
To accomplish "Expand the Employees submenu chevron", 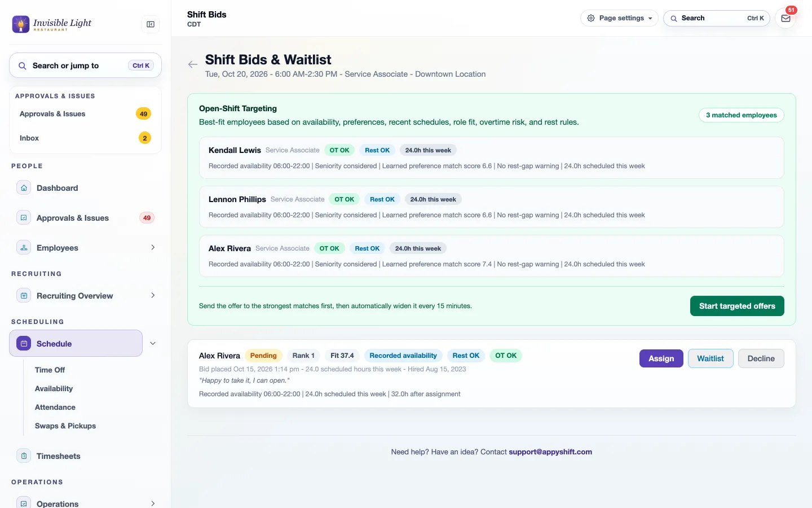I will point(153,248).
